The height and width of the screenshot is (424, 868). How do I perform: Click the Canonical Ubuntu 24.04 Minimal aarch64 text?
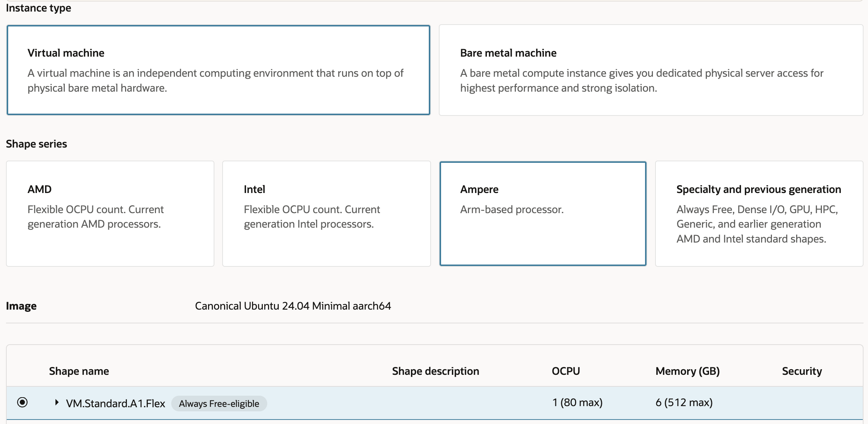point(293,306)
